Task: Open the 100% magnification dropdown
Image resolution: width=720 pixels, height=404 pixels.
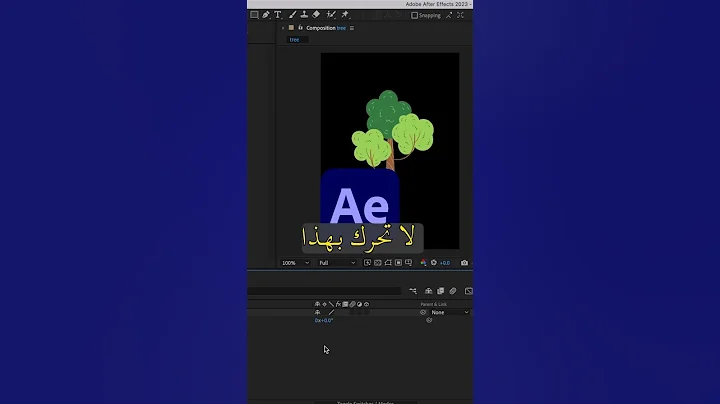Action: click(x=295, y=263)
